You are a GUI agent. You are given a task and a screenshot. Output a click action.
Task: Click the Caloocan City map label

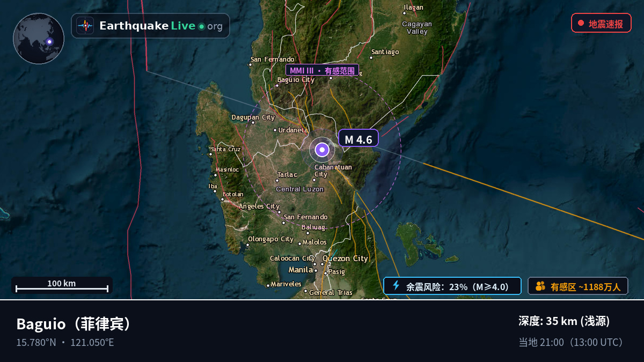tap(292, 258)
